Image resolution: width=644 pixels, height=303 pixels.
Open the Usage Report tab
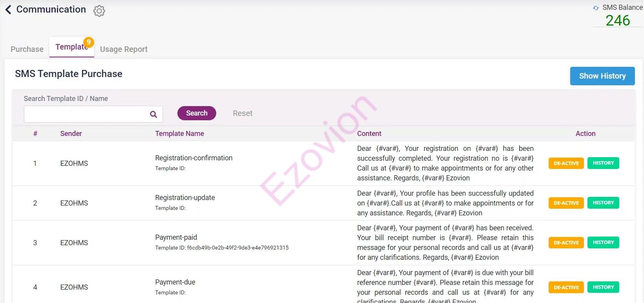coord(124,49)
